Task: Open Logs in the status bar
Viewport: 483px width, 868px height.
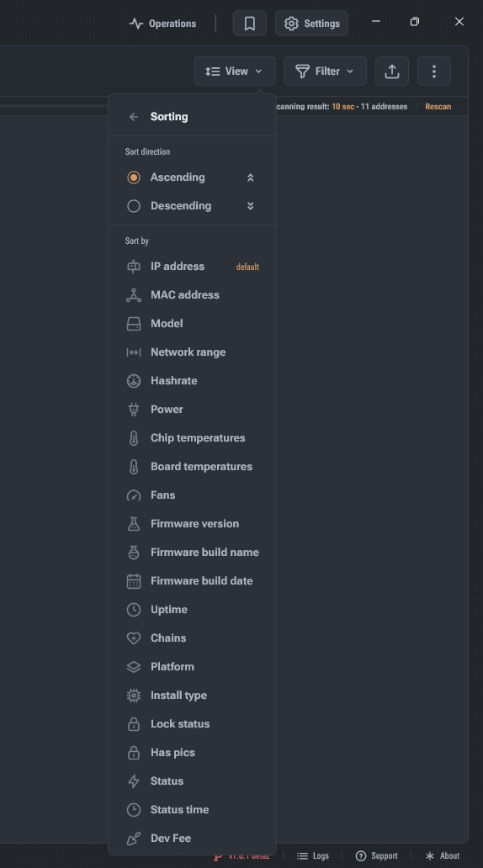Action: pyautogui.click(x=313, y=856)
